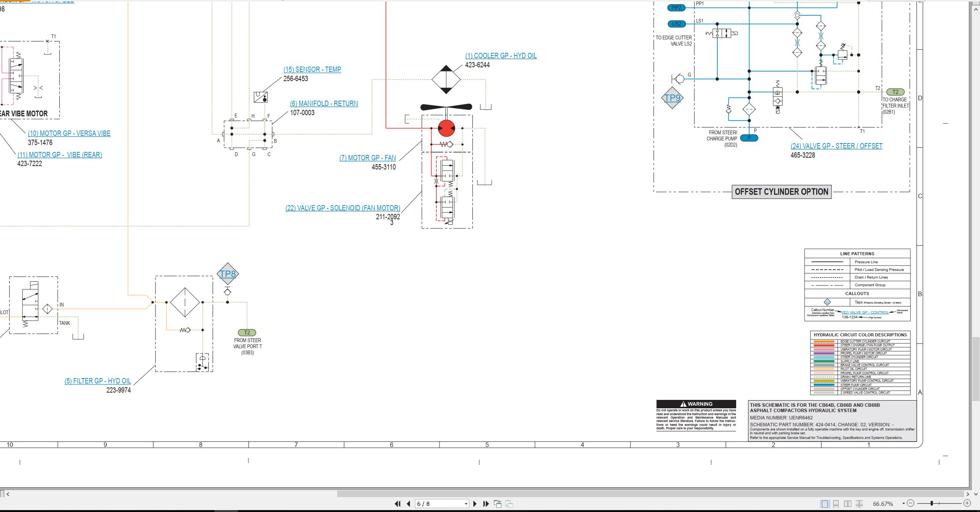This screenshot has width=980, height=512.
Task: Click the green T2 tag near TP8
Action: [x=247, y=333]
